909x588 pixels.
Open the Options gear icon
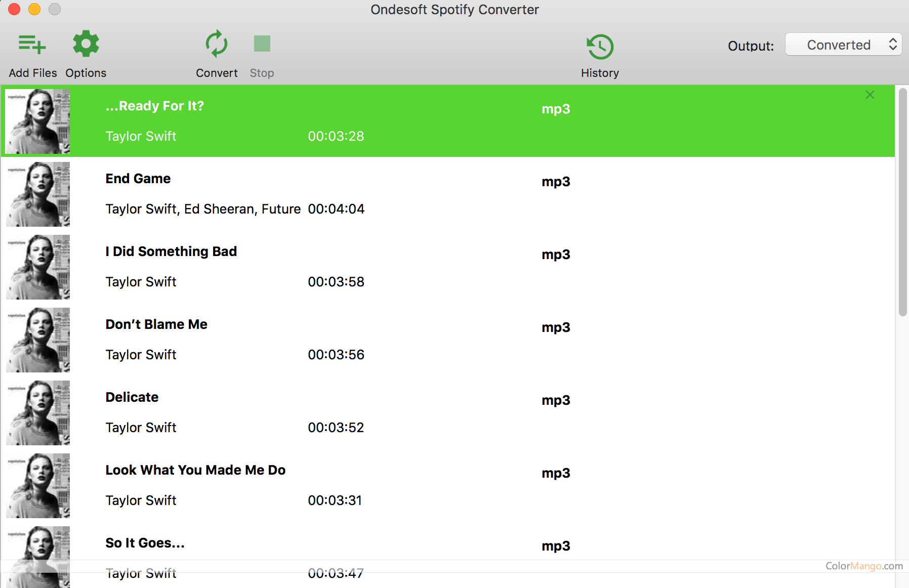[x=86, y=44]
